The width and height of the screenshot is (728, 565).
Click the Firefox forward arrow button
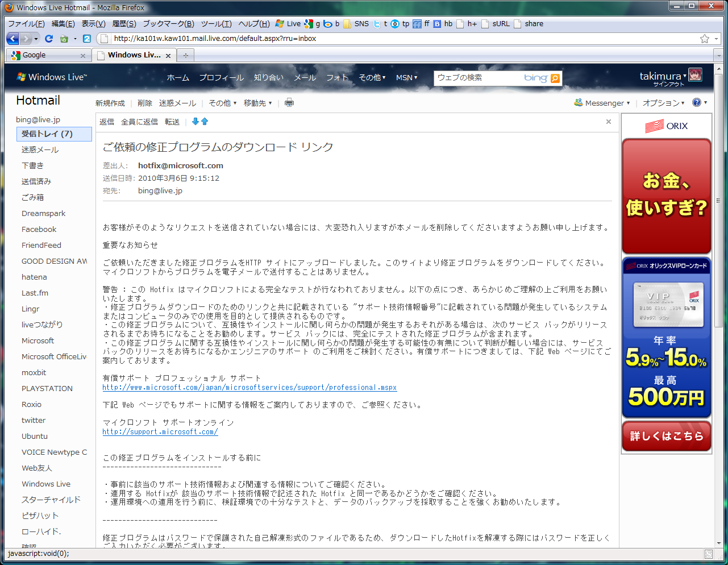coord(26,39)
